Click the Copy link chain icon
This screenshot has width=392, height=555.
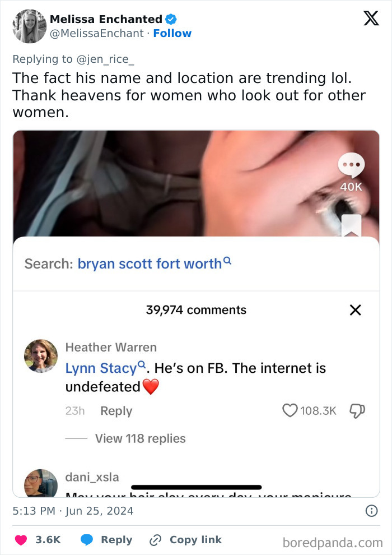(x=155, y=540)
